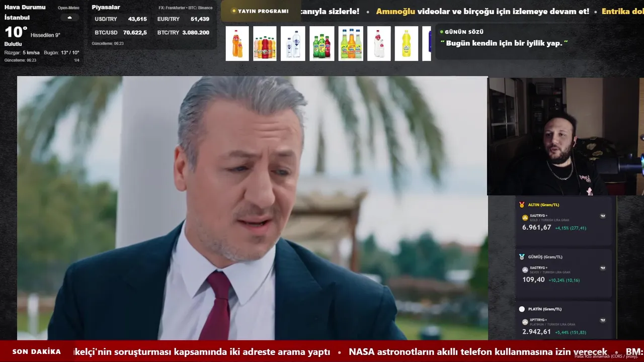Viewport: 644px width, 362px height.
Task: Click the ALTIN (Gram/TL) title
Action: pyautogui.click(x=543, y=205)
